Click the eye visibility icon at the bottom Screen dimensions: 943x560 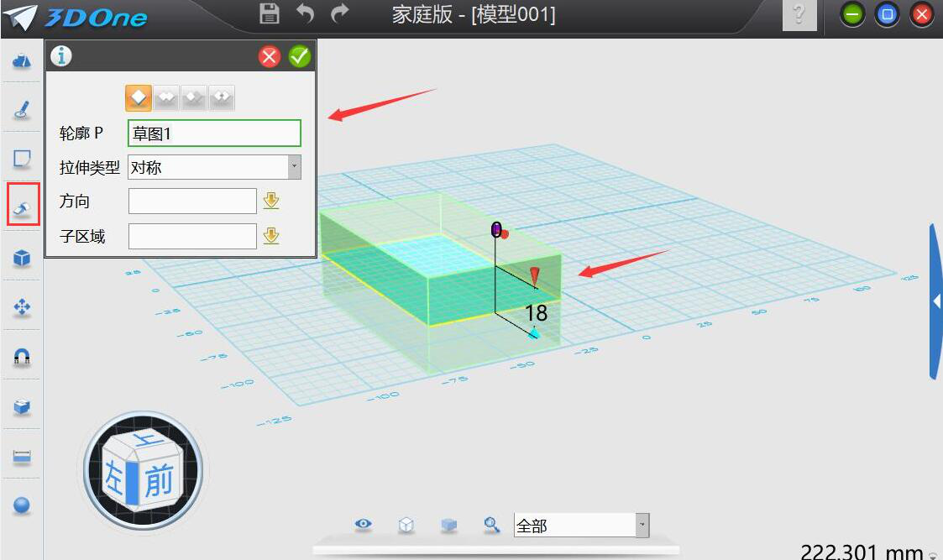click(363, 524)
